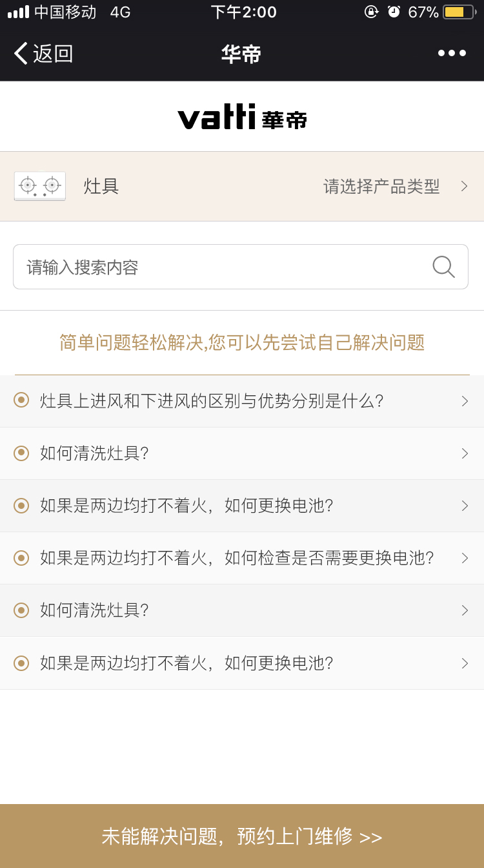Select bullet beside 如何检查是否需要更换电池
Viewport: 484px width, 868px height.
21,557
